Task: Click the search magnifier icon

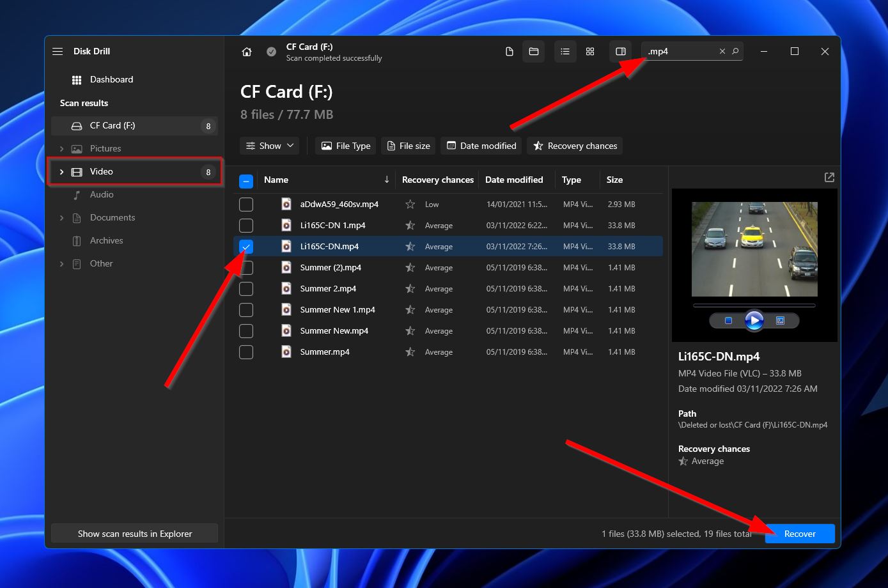Action: point(735,51)
